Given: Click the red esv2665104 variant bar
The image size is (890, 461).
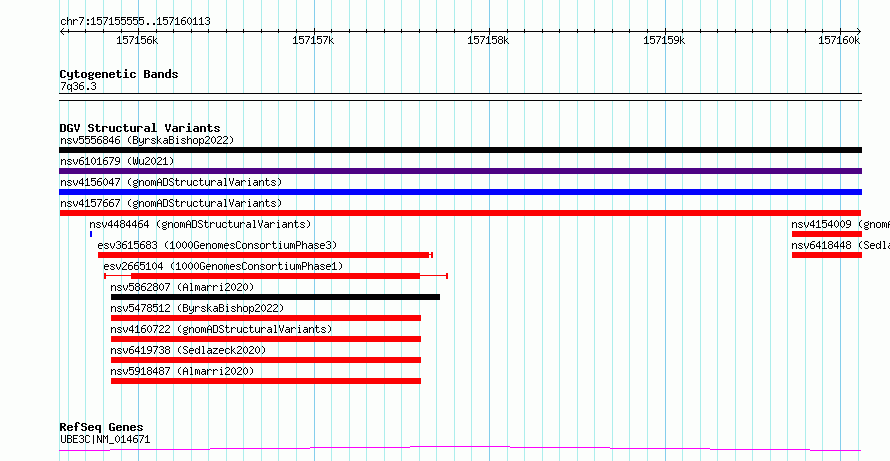Looking at the screenshot, I should [x=276, y=276].
